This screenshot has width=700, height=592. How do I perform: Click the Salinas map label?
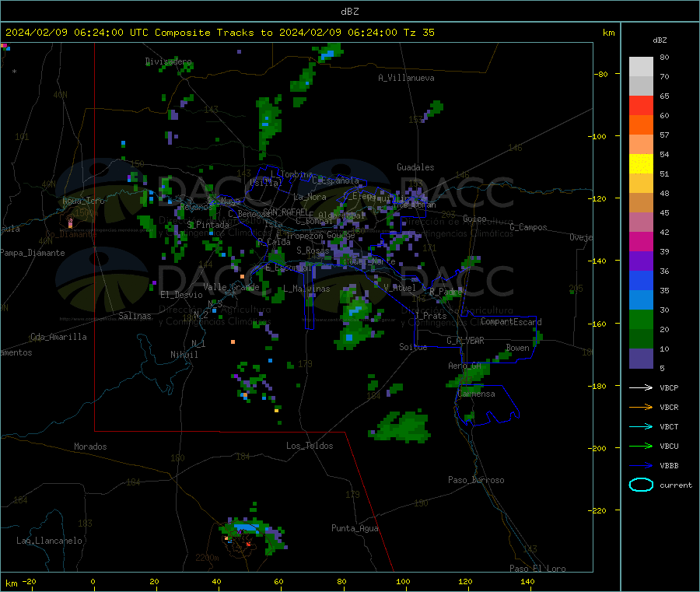[x=135, y=316]
